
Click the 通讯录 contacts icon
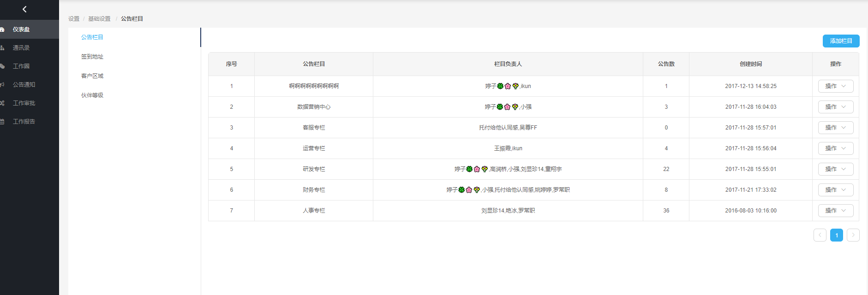(x=2, y=48)
